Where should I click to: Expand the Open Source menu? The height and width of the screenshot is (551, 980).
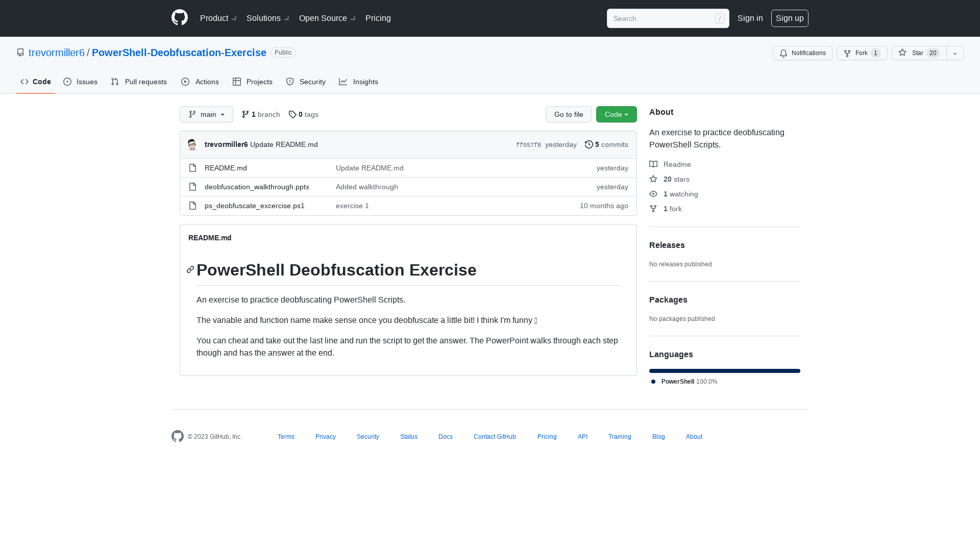327,18
